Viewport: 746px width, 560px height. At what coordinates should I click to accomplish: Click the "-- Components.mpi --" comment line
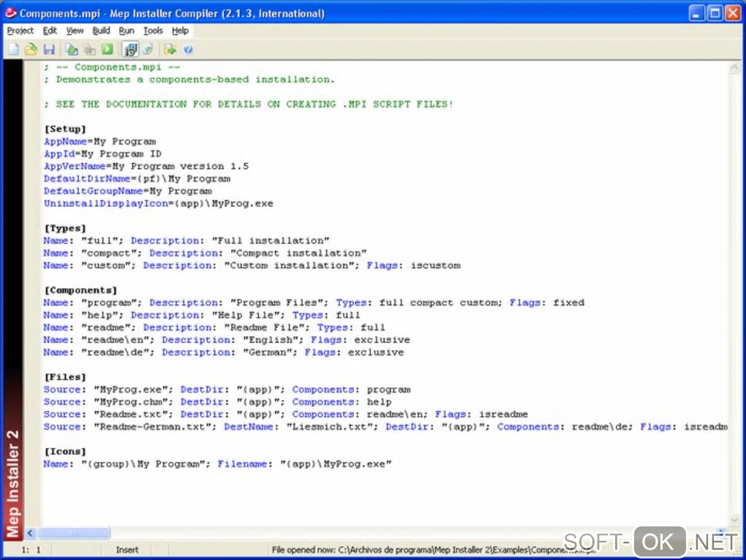113,67
